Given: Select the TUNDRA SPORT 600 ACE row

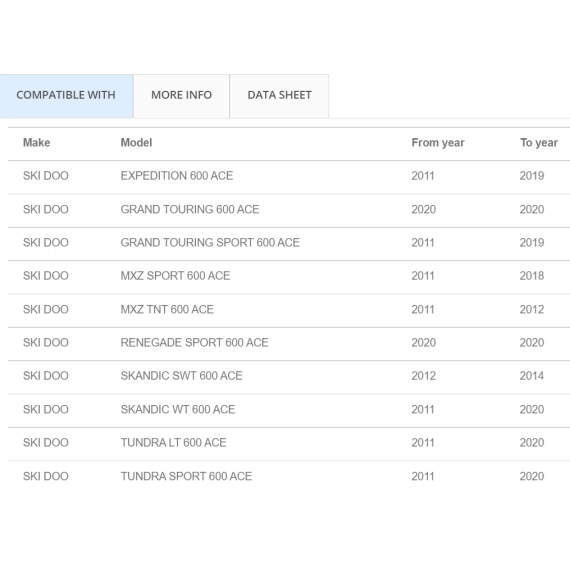Looking at the screenshot, I should (x=289, y=477).
